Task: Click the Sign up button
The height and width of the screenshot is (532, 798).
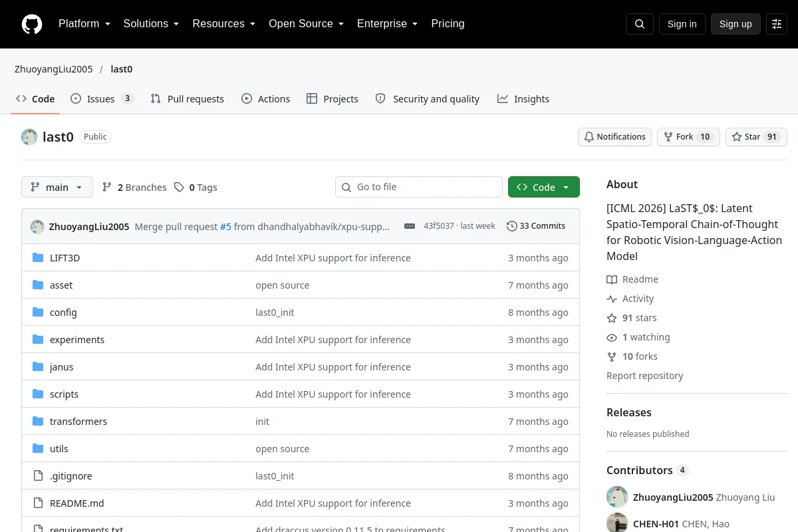Action: [x=735, y=24]
